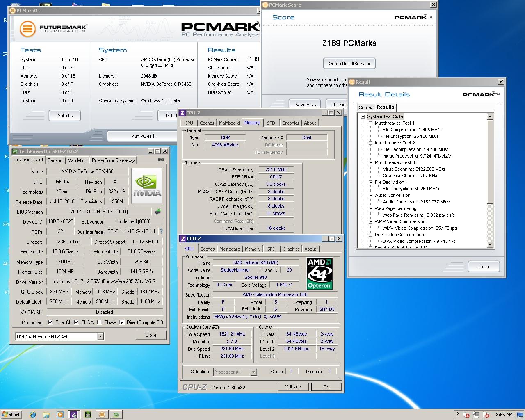Click the Result tree scrollbar thumb
The height and width of the screenshot is (420, 525).
(490, 162)
